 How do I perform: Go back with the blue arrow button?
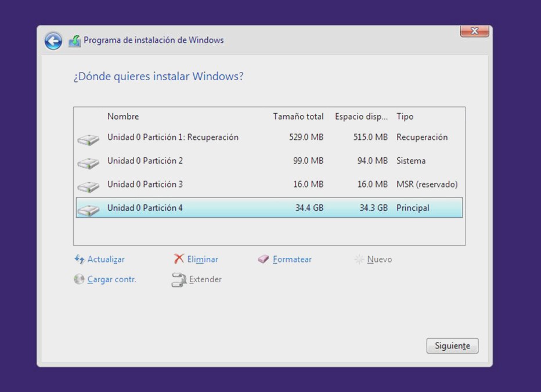(53, 41)
